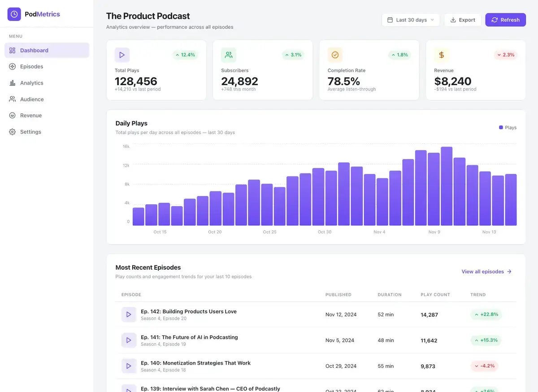538x392 pixels.
Task: Open Revenue page from sidebar
Action: click(x=47, y=116)
